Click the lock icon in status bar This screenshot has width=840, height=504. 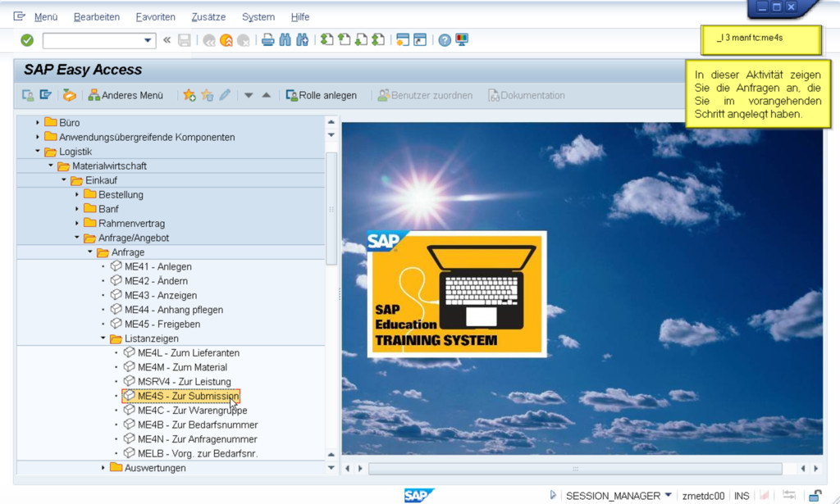click(815, 495)
